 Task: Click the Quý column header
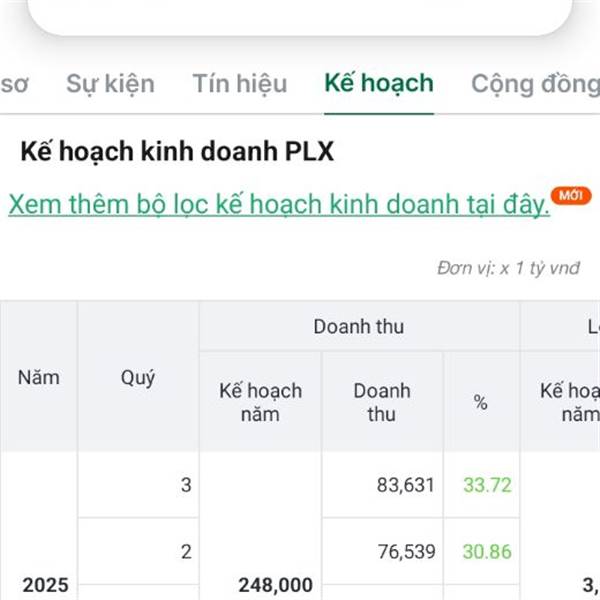point(138,377)
